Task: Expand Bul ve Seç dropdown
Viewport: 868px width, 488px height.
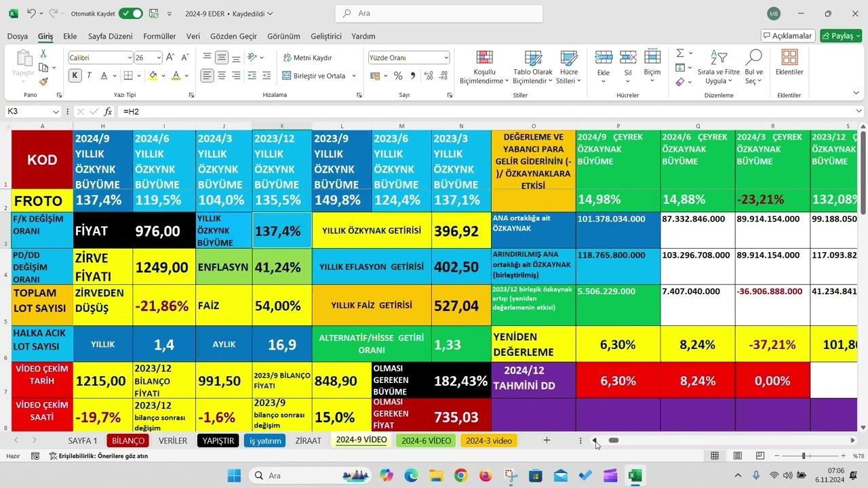Action: pos(760,81)
